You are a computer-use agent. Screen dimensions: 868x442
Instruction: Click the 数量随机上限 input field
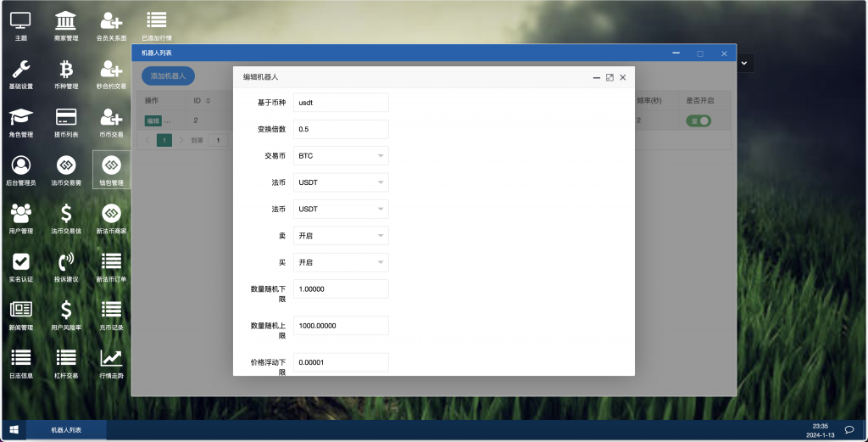tap(341, 326)
